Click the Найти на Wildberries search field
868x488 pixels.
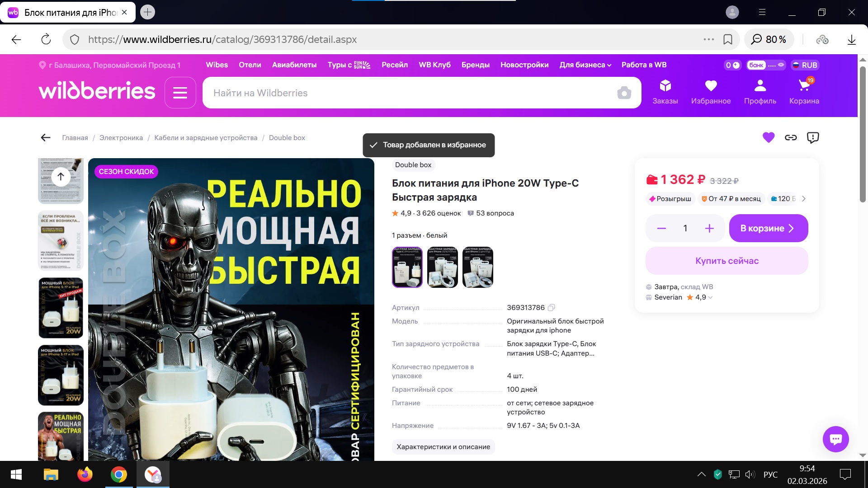(x=407, y=93)
